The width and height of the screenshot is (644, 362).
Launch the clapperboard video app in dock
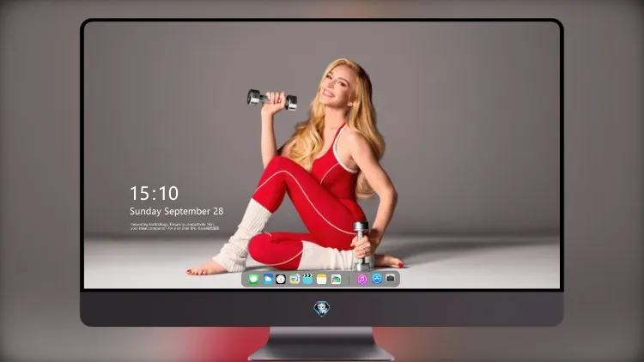click(307, 279)
